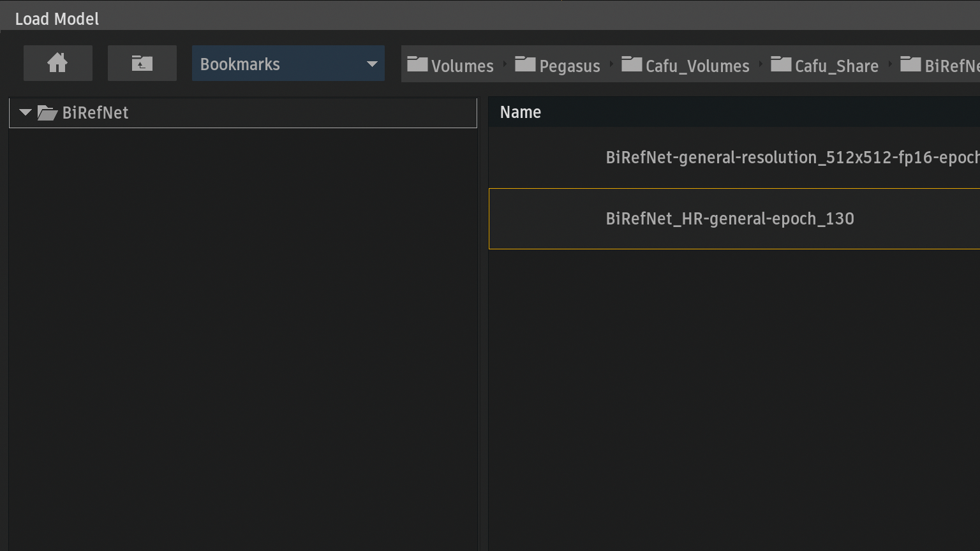Click the folder icon beside Pegasus
980x551 pixels.
[x=525, y=64]
